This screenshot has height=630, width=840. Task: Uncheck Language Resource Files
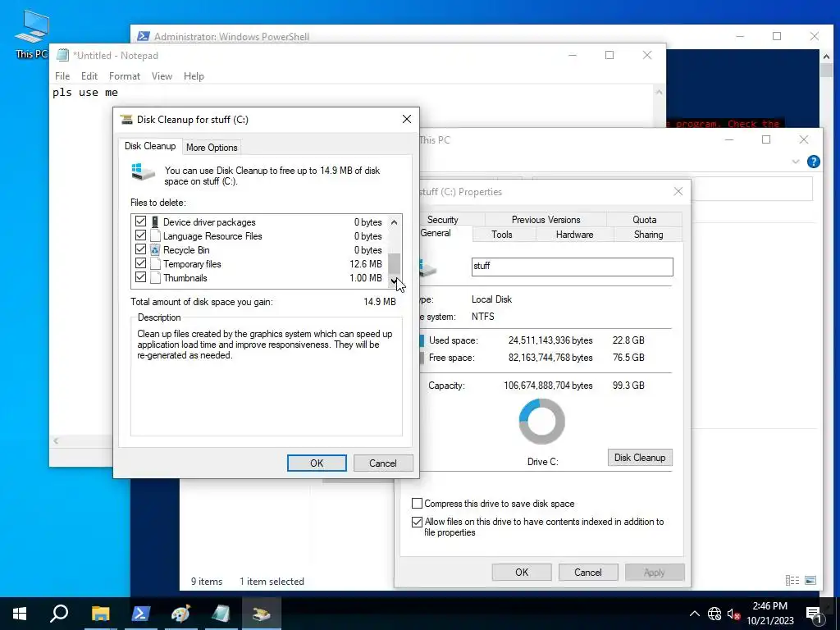[140, 235]
